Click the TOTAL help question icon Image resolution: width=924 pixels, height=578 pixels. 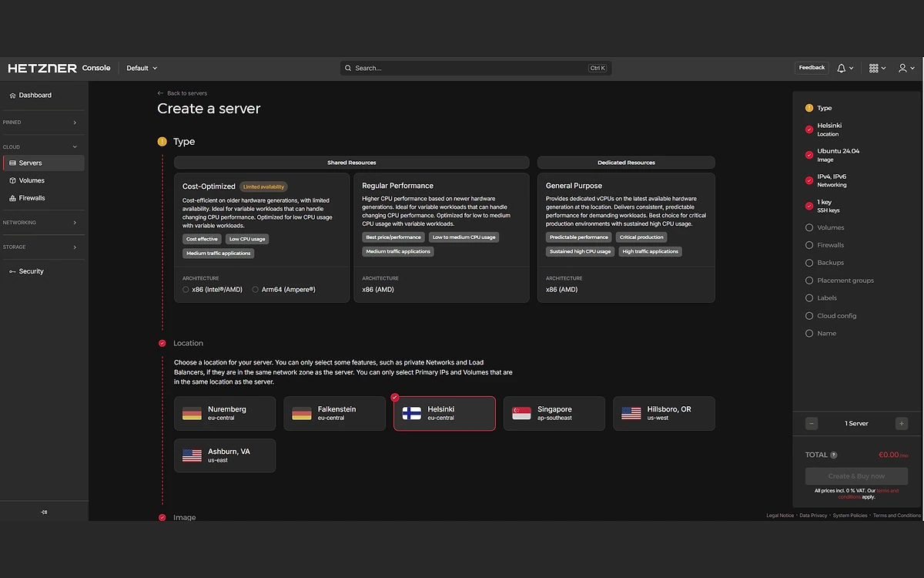point(834,455)
